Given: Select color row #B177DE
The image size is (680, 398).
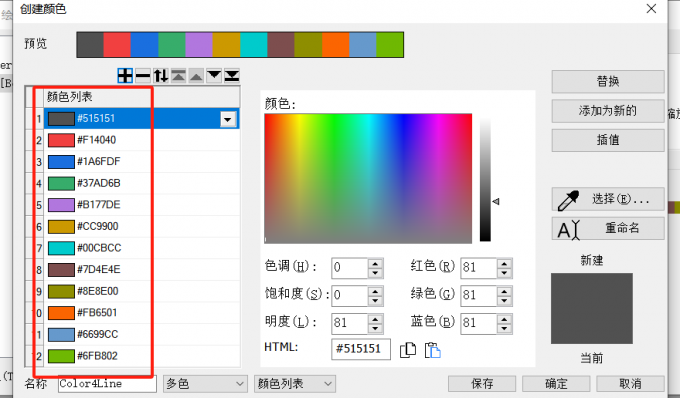Looking at the screenshot, I should tap(141, 205).
